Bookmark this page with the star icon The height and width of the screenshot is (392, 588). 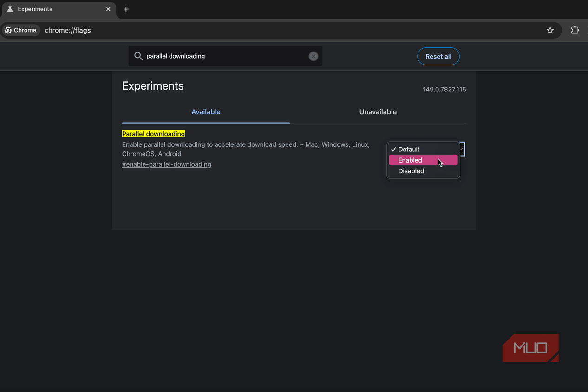pos(550,30)
